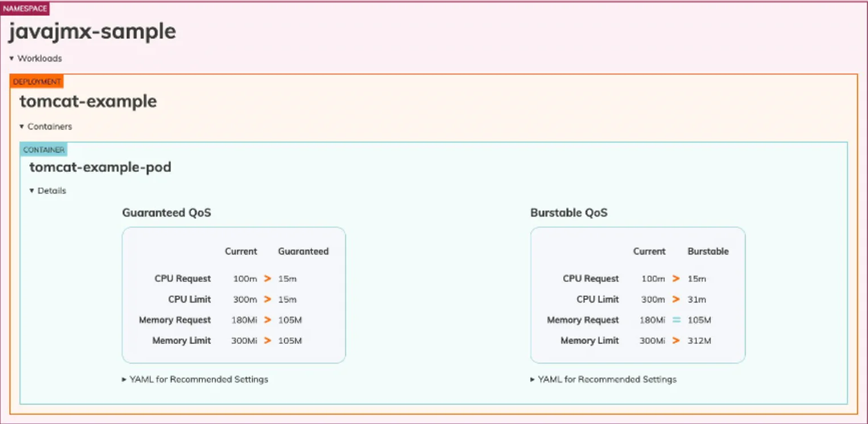This screenshot has height=424, width=868.
Task: Click the CONTAINER badge label
Action: [44, 150]
